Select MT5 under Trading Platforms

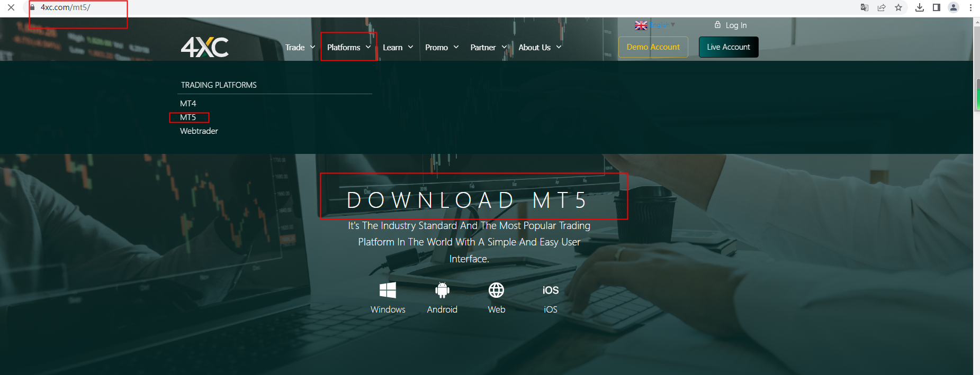pos(188,117)
